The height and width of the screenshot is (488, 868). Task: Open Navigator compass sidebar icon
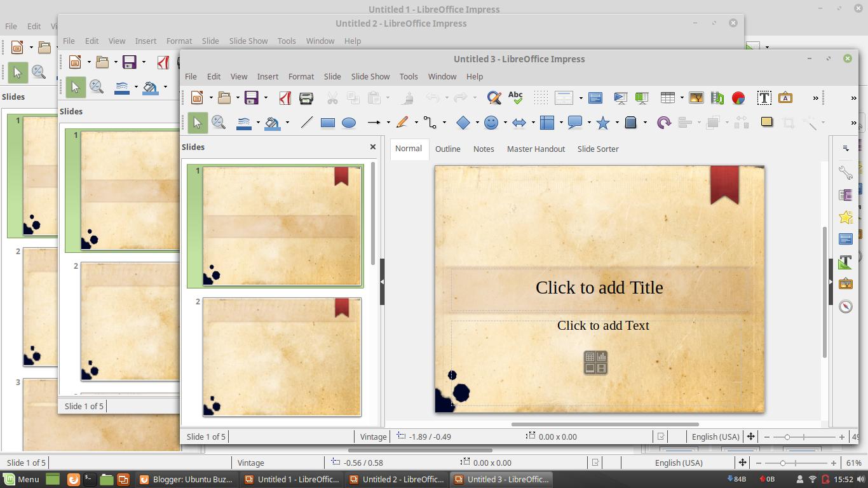click(845, 306)
